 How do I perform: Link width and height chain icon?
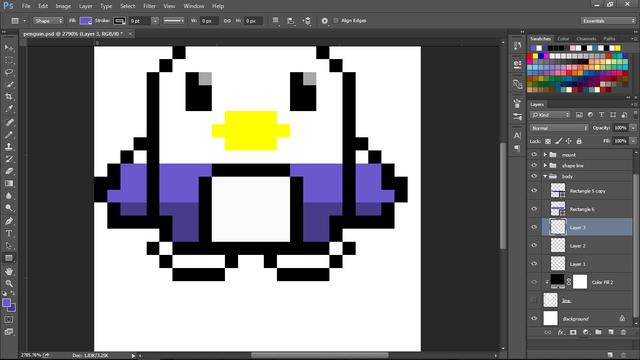[x=227, y=21]
